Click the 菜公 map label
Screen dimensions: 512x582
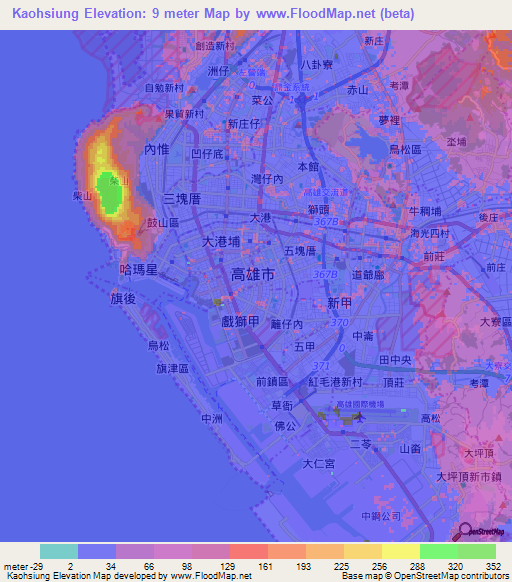click(262, 100)
